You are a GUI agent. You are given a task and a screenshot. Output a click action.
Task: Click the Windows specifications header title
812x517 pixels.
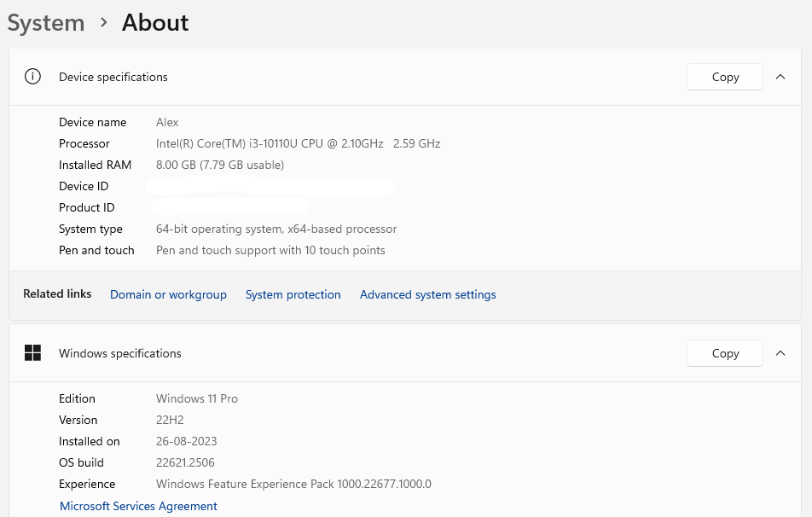[120, 353]
